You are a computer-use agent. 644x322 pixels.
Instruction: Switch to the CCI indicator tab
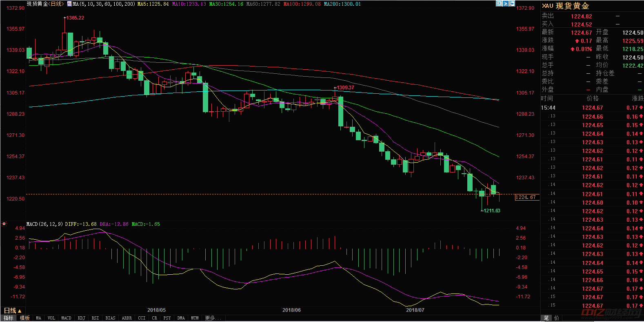[142, 318]
